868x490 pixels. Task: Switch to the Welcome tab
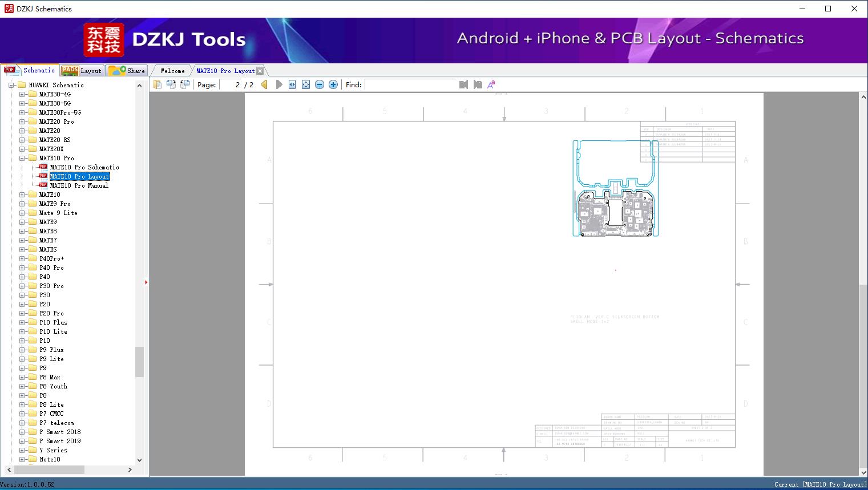coord(172,71)
